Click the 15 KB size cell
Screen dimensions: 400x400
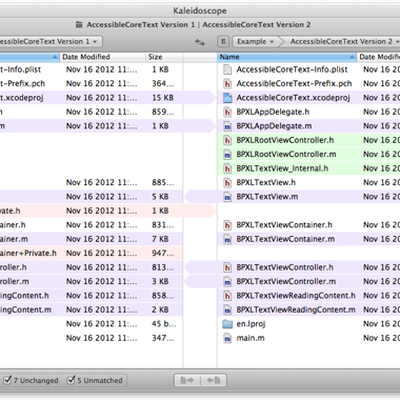tap(163, 98)
